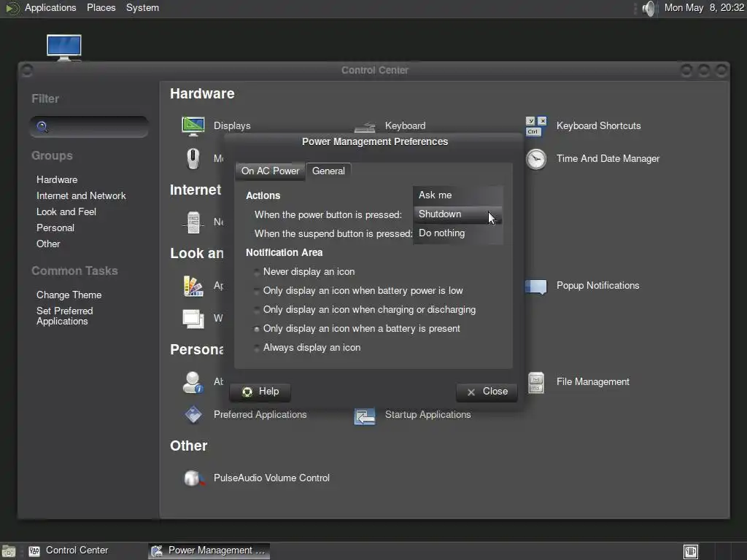Open the File Management cabinet icon
This screenshot has height=560, width=747.
click(536, 382)
